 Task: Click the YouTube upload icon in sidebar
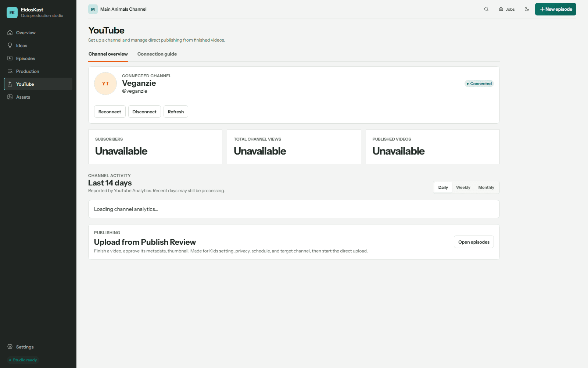[x=10, y=84]
